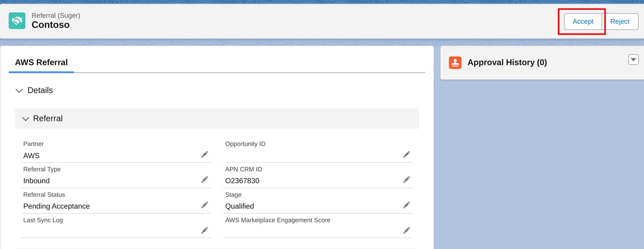Click the Last Sync Log field label
Image resolution: width=644 pixels, height=249 pixels.
pos(43,220)
